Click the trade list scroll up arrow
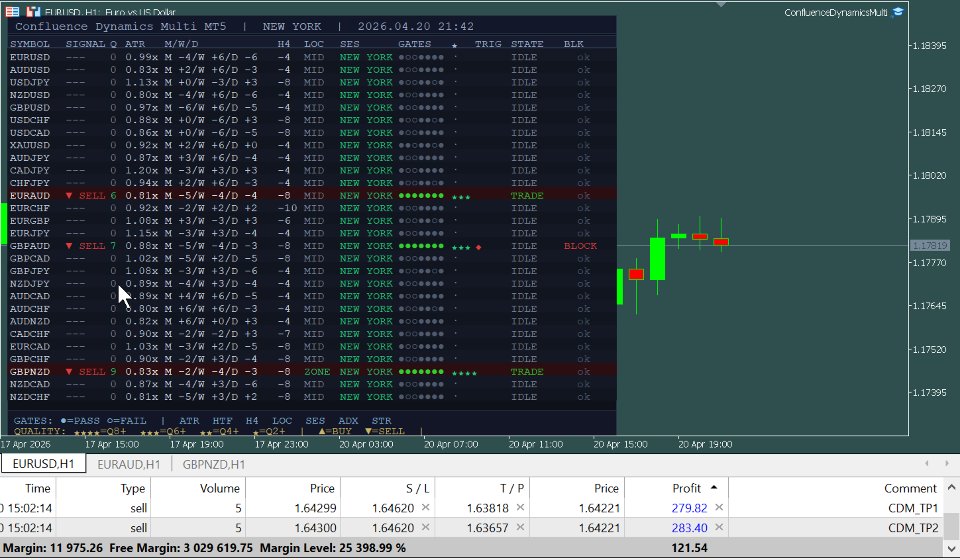 951,488
